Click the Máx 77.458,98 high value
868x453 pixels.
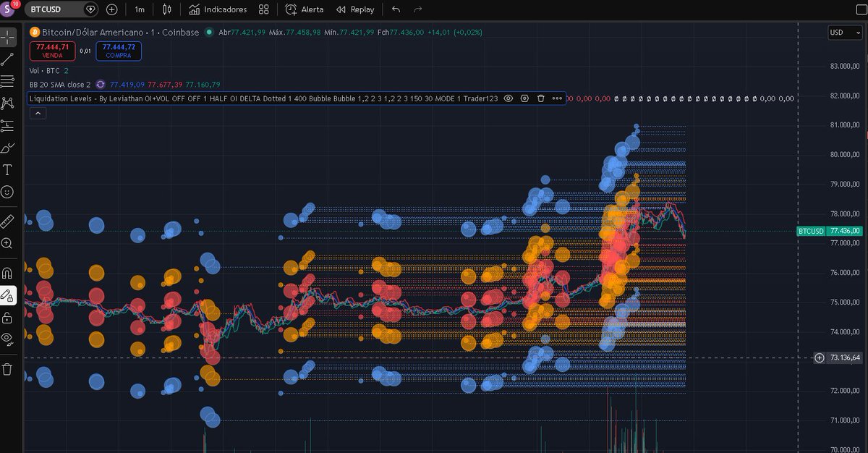(x=294, y=32)
